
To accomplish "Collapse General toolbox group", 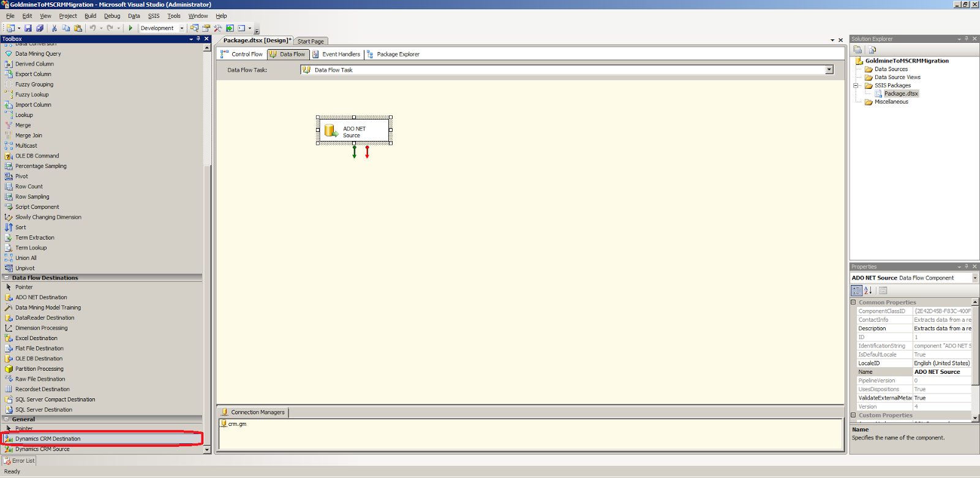I will [7, 419].
